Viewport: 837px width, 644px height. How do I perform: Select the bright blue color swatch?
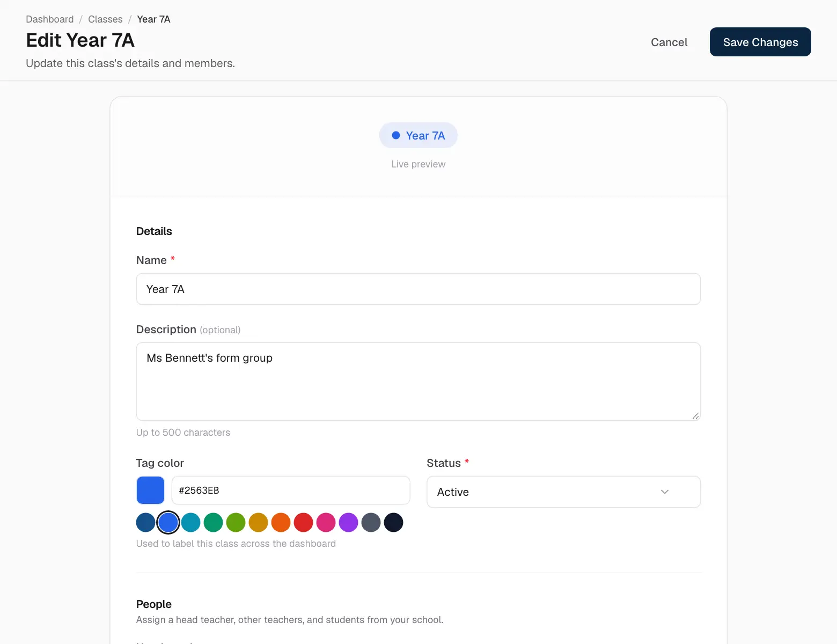(168, 522)
